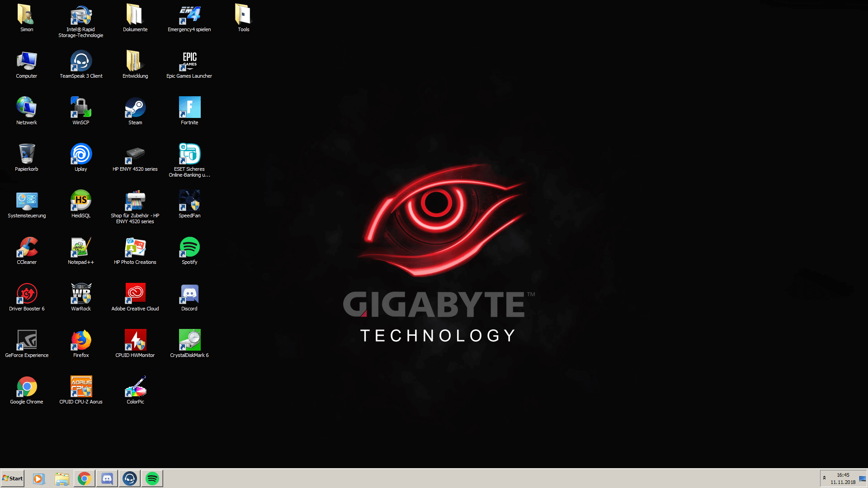Select the Steam desktop shortcut
Screen dimensions: 868x488
pyautogui.click(x=135, y=108)
